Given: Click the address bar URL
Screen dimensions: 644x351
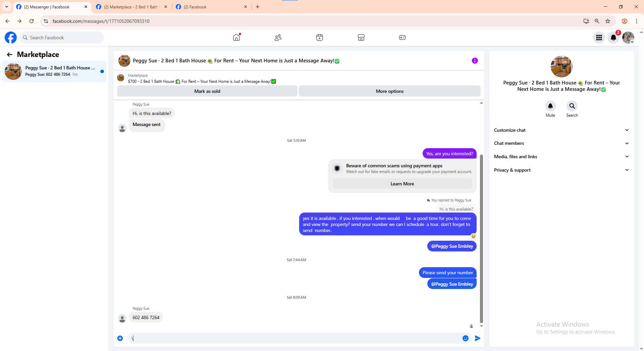Looking at the screenshot, I should click(x=101, y=21).
